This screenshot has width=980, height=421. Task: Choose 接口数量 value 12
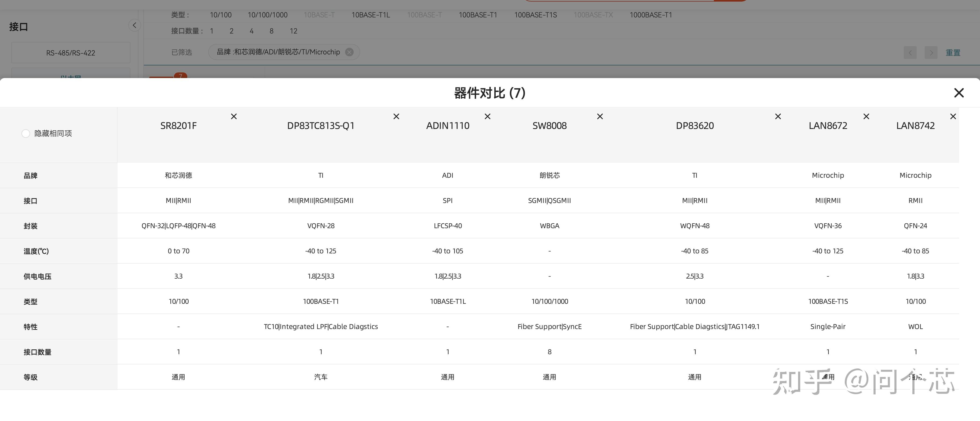(293, 31)
